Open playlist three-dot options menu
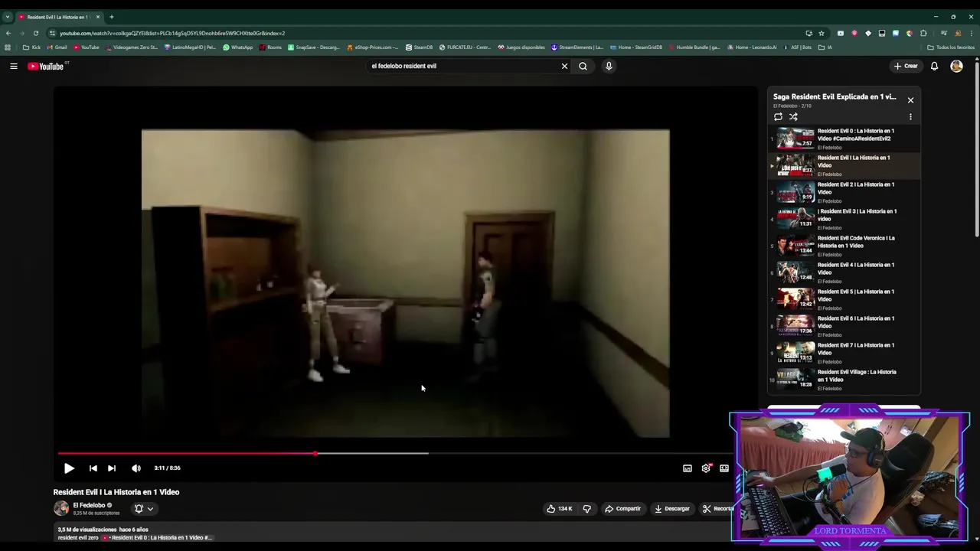980x551 pixels. (x=910, y=117)
